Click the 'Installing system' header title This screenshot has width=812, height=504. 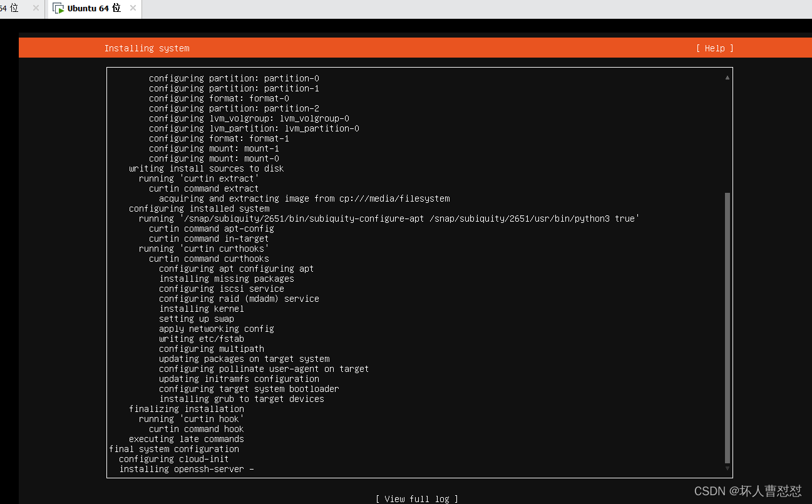tap(146, 48)
